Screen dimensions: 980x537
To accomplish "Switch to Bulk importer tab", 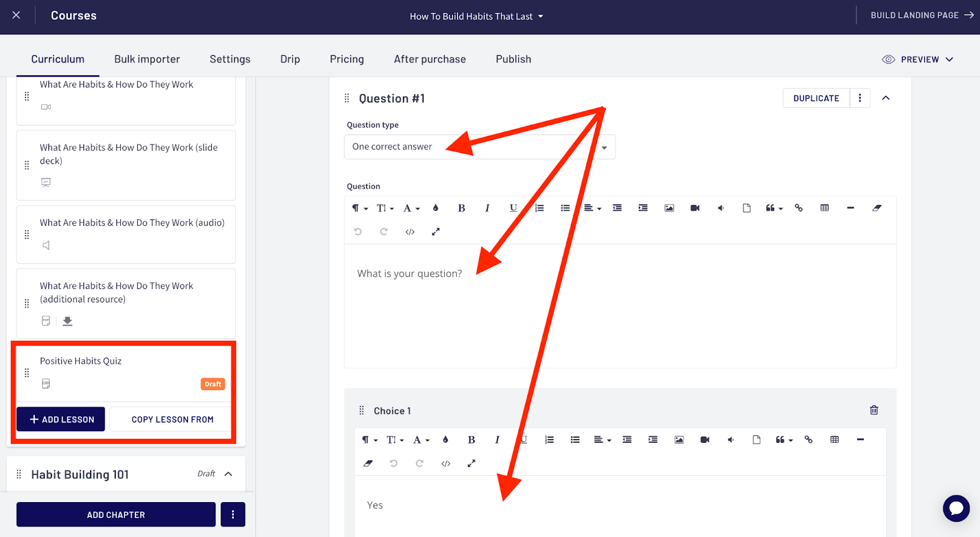I will 147,59.
